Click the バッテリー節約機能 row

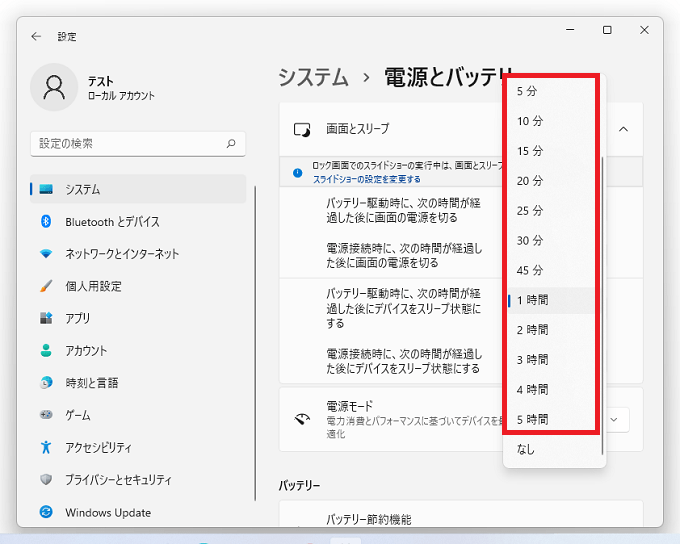pyautogui.click(x=461, y=515)
